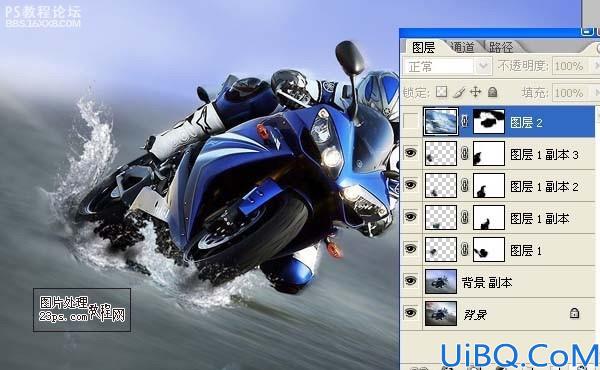600x370 pixels.
Task: Select 背景 副本 layer thumbnail
Action: pos(441,281)
